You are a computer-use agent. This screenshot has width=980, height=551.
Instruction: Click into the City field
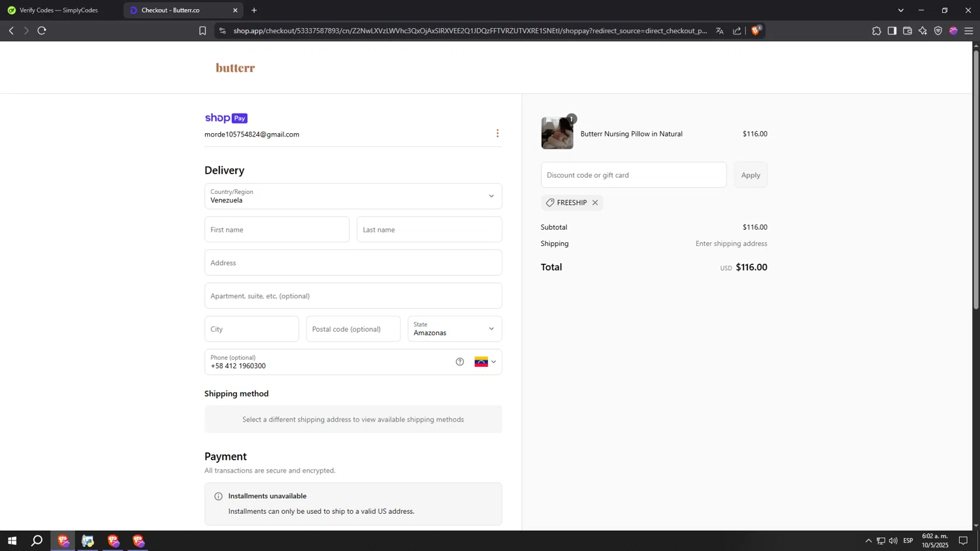point(252,329)
